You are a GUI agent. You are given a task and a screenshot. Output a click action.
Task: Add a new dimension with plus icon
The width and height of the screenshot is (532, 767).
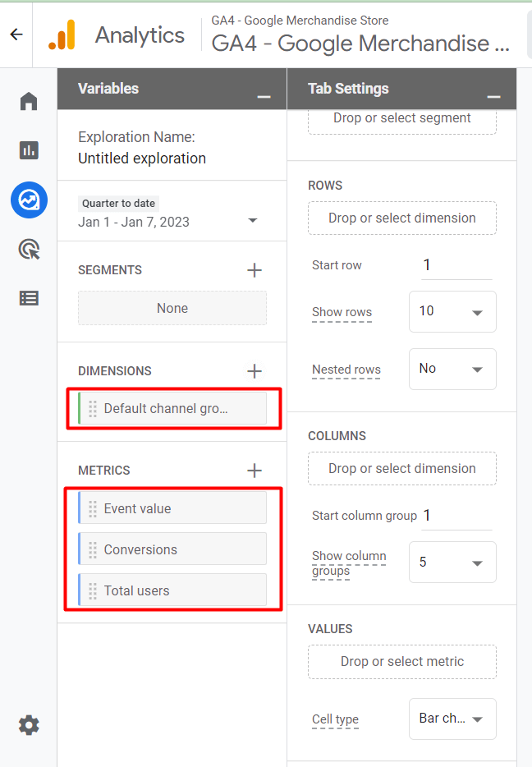[x=255, y=371]
